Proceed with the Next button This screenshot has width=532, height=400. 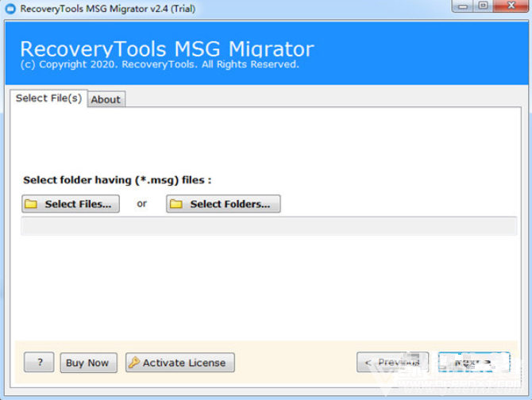pos(474,362)
